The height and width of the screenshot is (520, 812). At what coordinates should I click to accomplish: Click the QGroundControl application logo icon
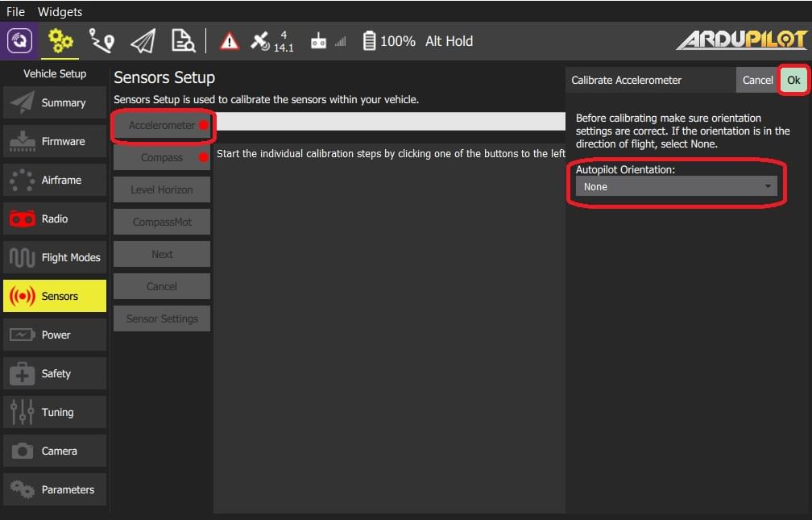19,41
